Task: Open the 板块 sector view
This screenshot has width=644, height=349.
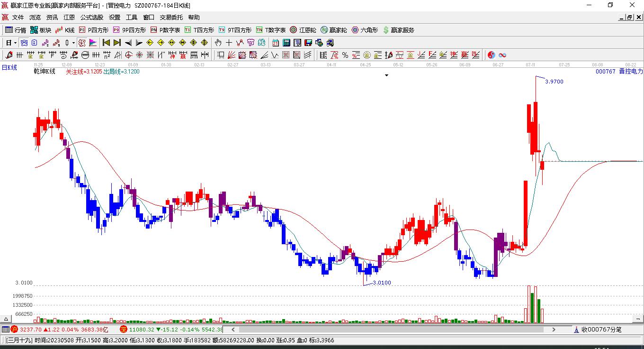Action: point(41,30)
